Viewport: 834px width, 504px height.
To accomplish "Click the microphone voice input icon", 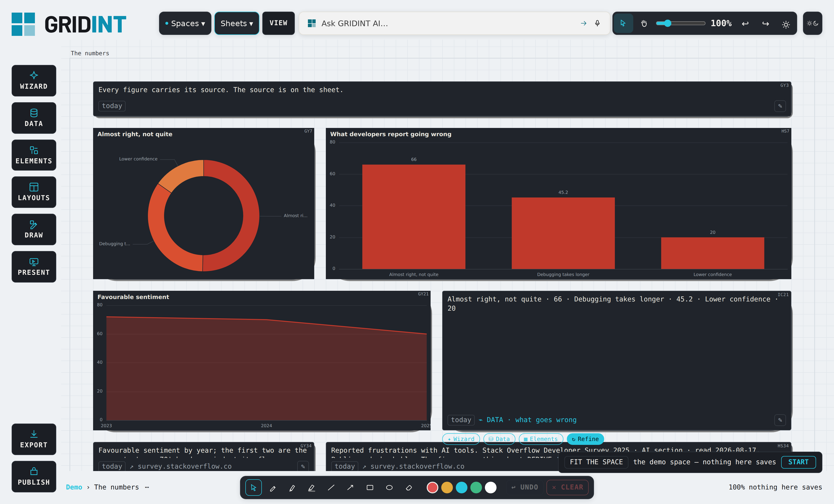I will [x=597, y=23].
